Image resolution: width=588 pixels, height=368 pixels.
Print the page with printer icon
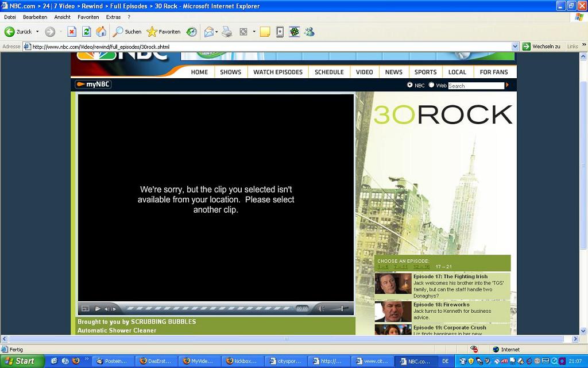point(227,32)
